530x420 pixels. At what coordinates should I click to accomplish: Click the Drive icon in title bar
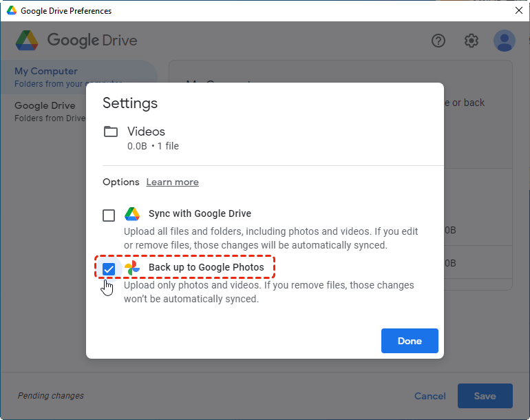click(12, 11)
